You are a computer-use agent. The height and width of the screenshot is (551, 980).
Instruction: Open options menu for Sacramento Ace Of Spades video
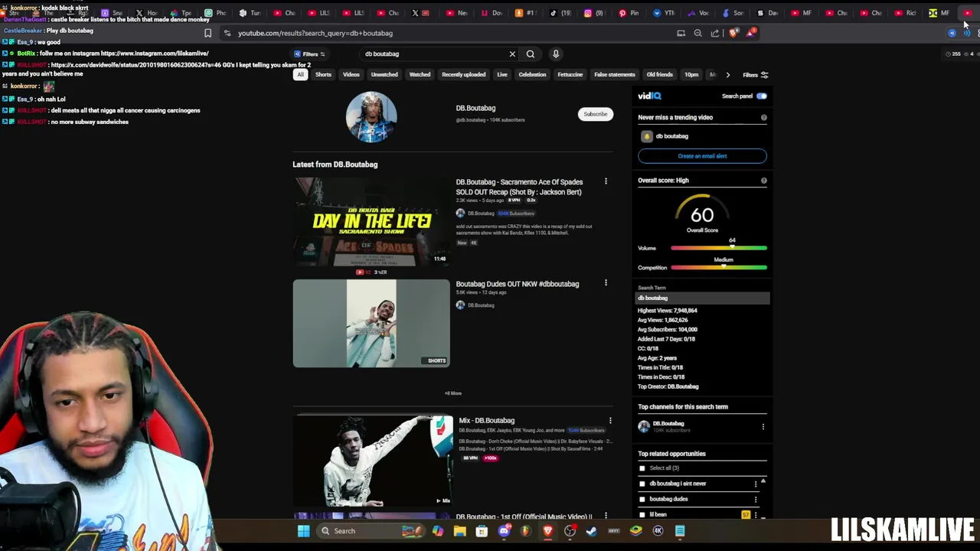606,181
